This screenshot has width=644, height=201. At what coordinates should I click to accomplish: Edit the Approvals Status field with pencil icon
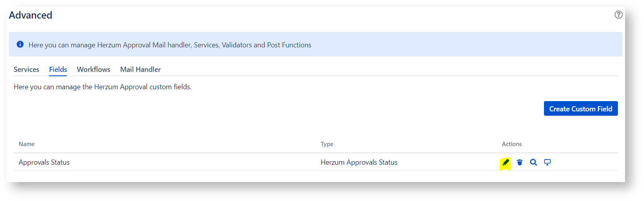506,162
